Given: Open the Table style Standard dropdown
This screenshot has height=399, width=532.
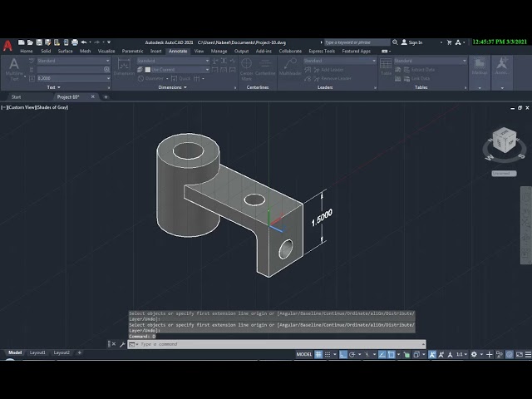Looking at the screenshot, I should coord(431,61).
